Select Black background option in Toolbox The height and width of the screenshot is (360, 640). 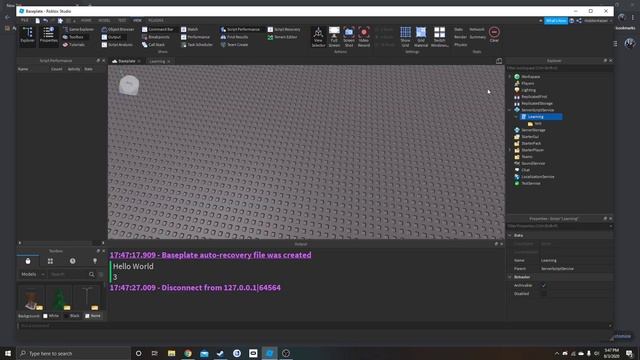71,316
